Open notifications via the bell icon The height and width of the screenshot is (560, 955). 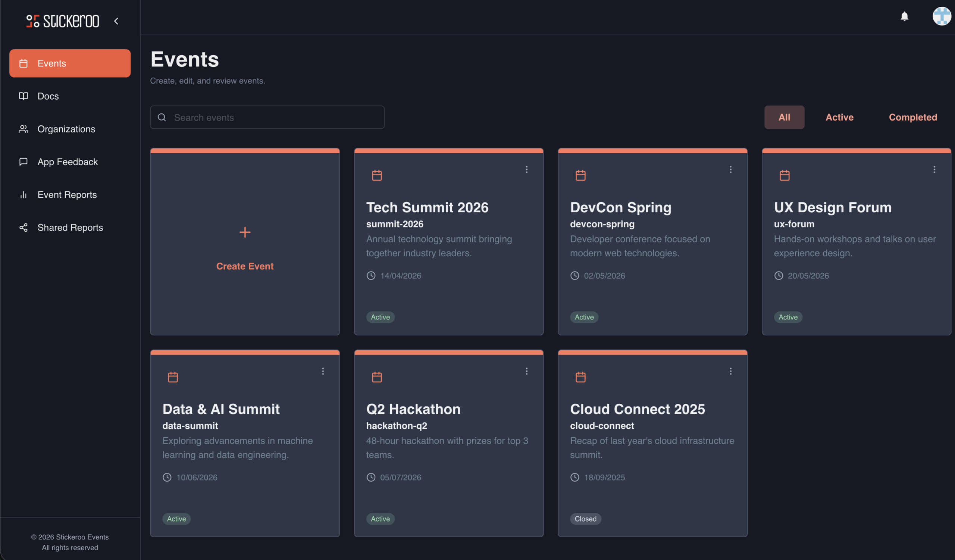904,17
